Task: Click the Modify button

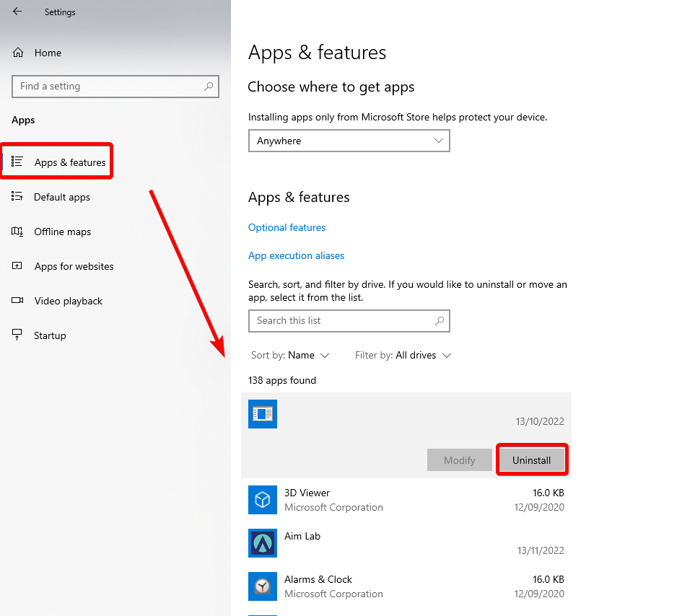Action: 460,459
